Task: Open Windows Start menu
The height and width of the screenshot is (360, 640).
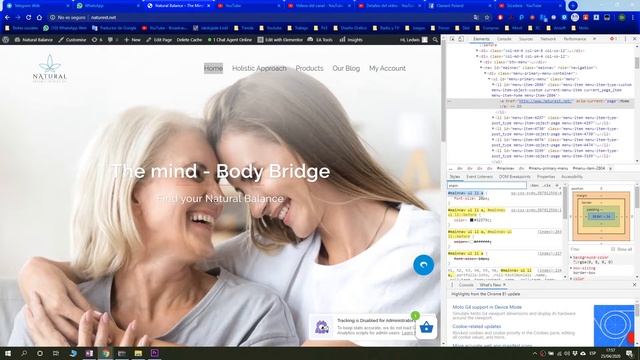Action: coord(8,353)
